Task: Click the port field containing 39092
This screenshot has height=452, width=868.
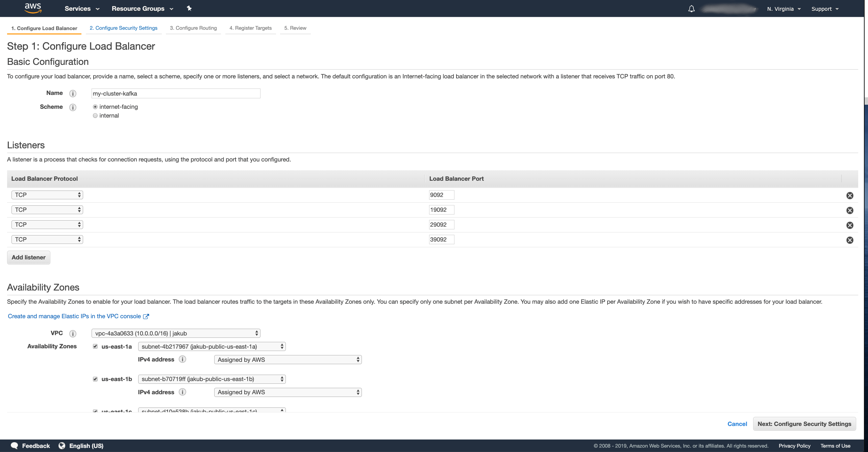Action: pos(442,240)
